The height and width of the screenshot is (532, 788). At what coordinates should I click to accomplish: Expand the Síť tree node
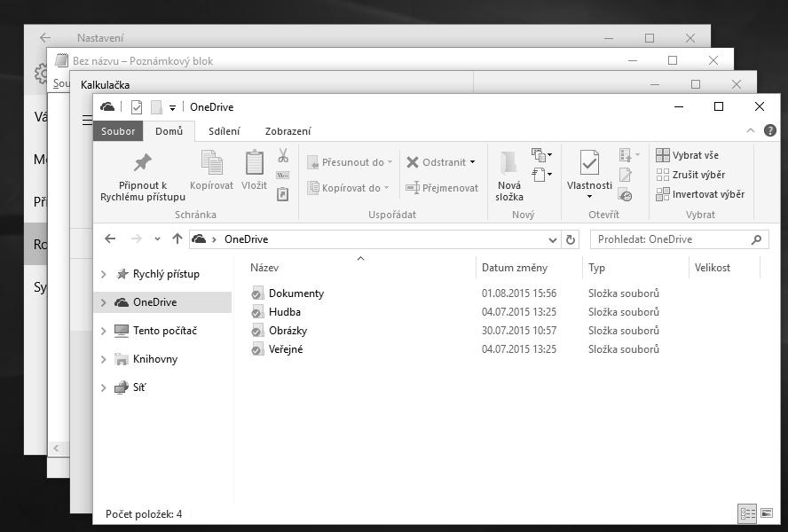[104, 387]
